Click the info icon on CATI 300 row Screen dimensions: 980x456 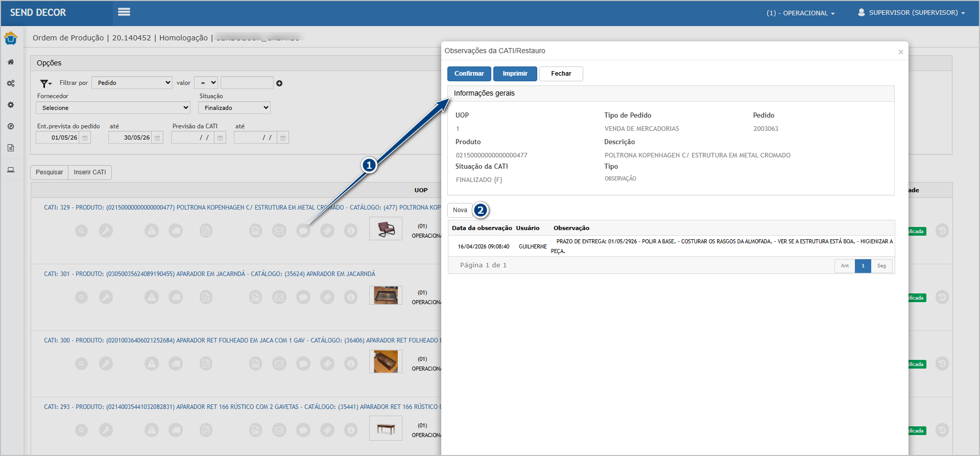pos(351,364)
